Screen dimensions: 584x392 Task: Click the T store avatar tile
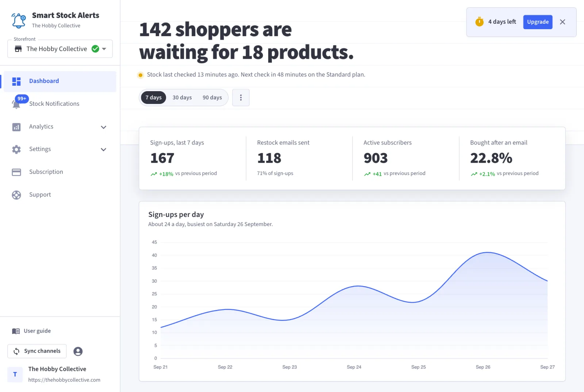(15, 374)
